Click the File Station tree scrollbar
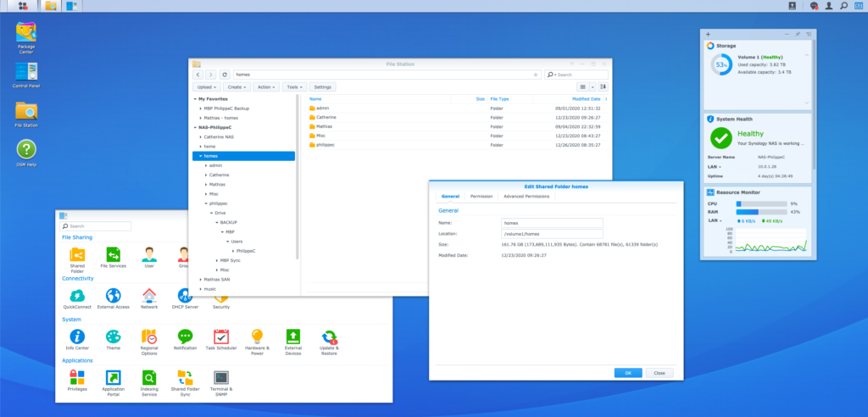Image resolution: width=868 pixels, height=417 pixels. [x=298, y=177]
